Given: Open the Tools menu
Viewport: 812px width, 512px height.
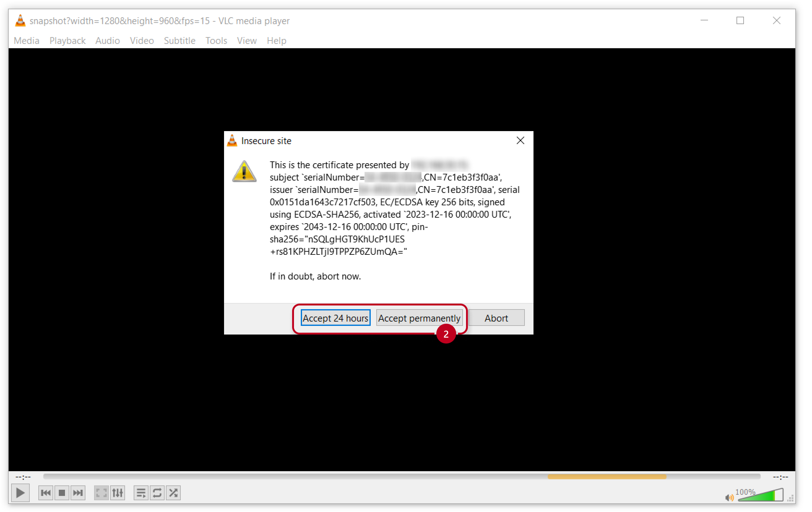Looking at the screenshot, I should [x=216, y=41].
